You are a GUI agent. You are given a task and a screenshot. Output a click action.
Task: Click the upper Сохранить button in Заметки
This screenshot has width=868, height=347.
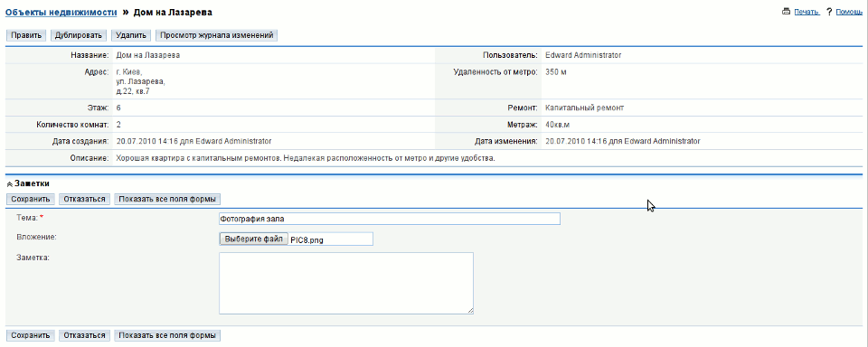[x=31, y=199]
